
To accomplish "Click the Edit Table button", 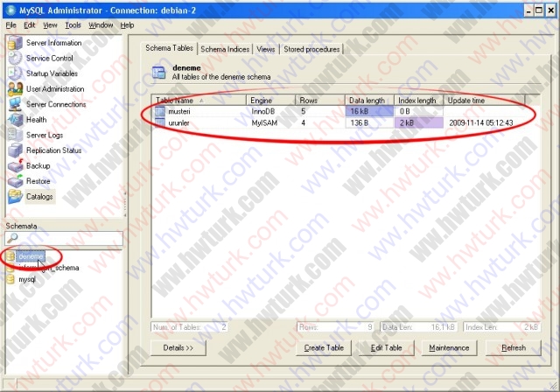I will [387, 347].
